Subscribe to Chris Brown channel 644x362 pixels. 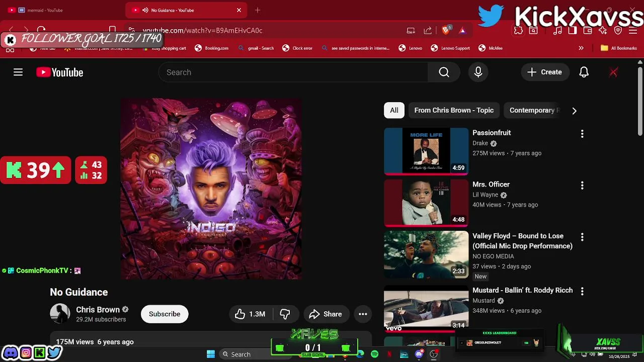[x=165, y=314]
